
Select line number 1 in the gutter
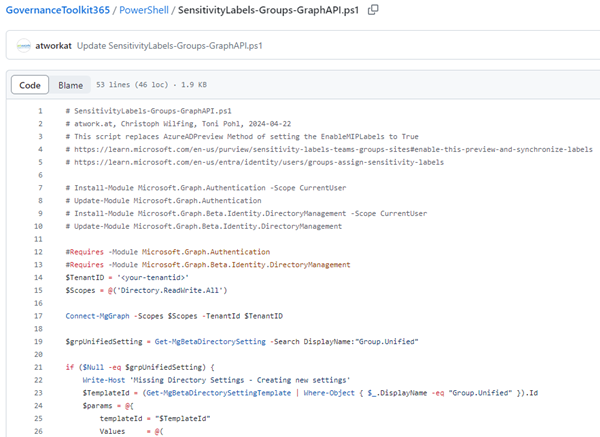click(39, 111)
